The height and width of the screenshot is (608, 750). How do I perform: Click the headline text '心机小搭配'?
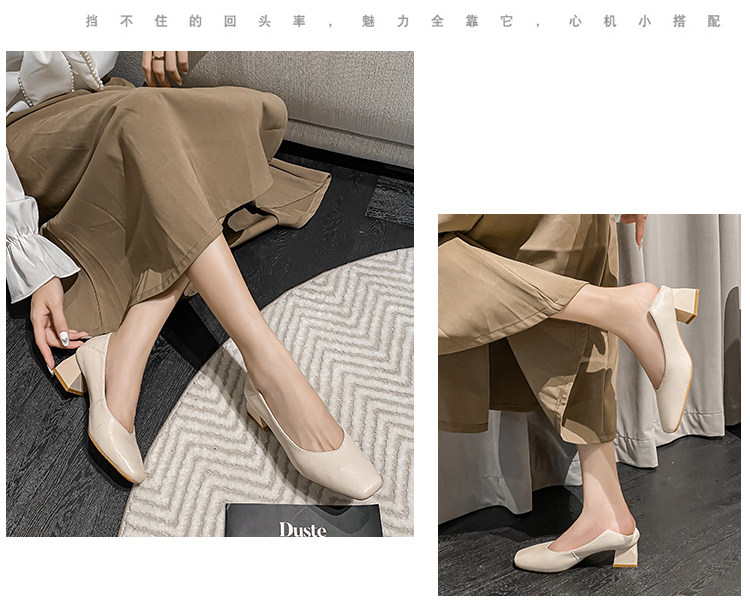pyautogui.click(x=645, y=22)
